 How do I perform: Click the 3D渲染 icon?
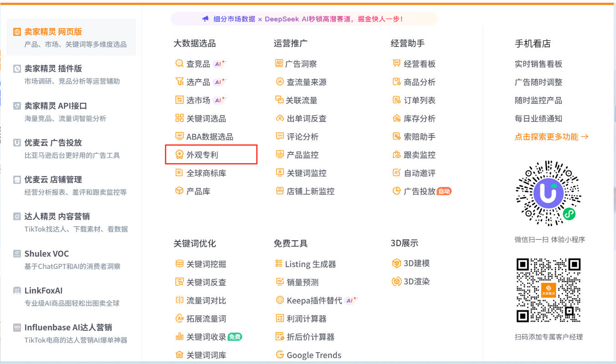(397, 282)
